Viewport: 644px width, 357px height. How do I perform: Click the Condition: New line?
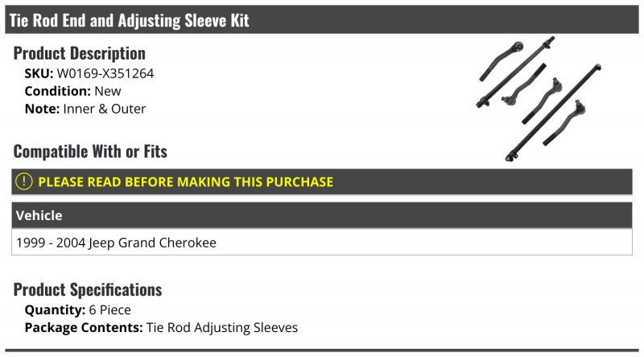[72, 91]
